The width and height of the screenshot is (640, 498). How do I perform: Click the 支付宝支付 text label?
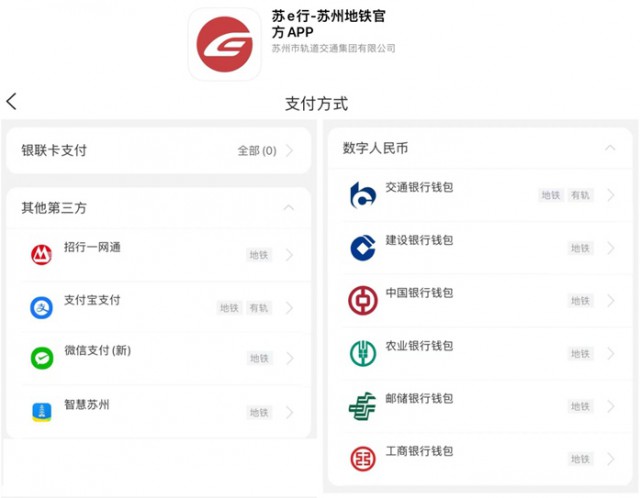(x=92, y=300)
